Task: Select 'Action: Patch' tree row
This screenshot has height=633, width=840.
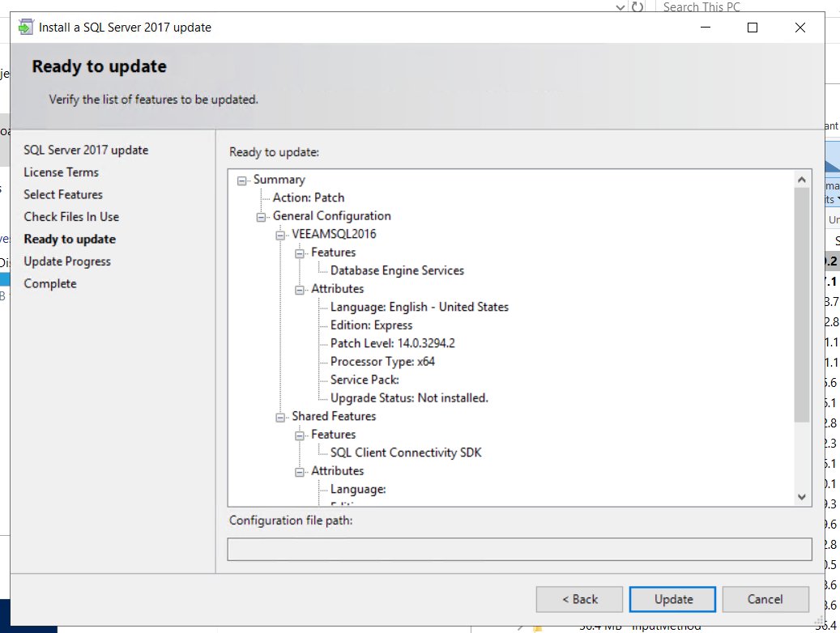Action: pyautogui.click(x=308, y=198)
